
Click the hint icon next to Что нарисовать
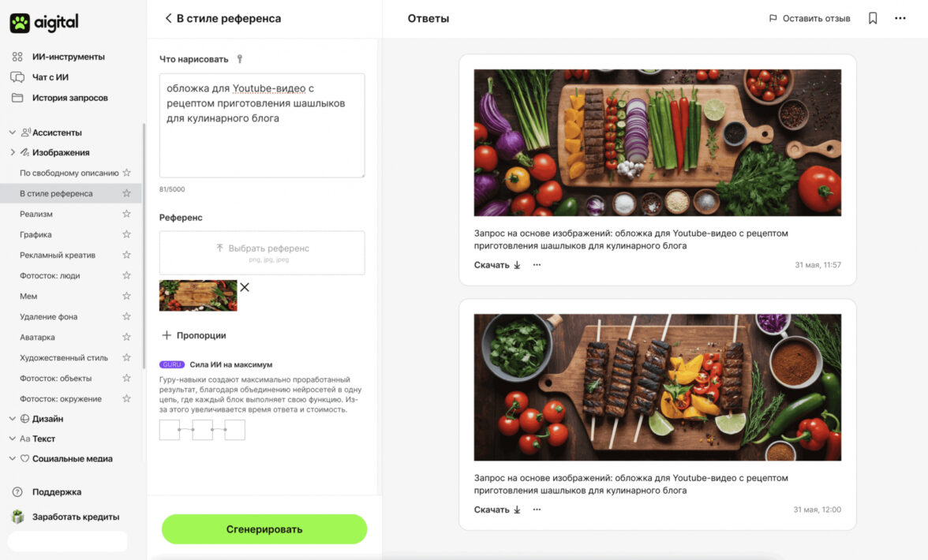coord(240,58)
